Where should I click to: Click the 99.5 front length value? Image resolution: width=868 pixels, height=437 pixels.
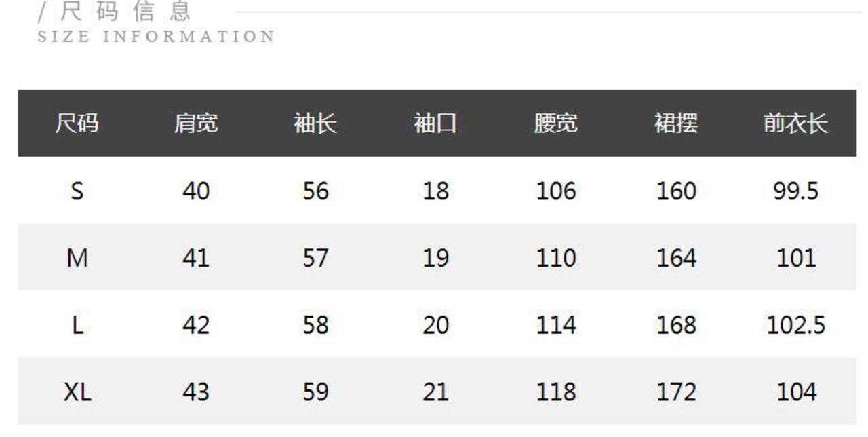795,191
